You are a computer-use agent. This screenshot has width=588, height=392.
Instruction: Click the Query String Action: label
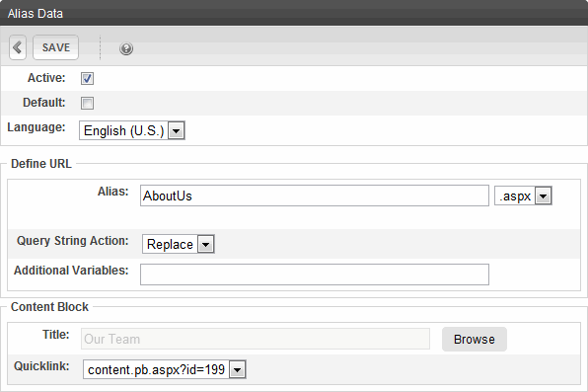tap(73, 241)
